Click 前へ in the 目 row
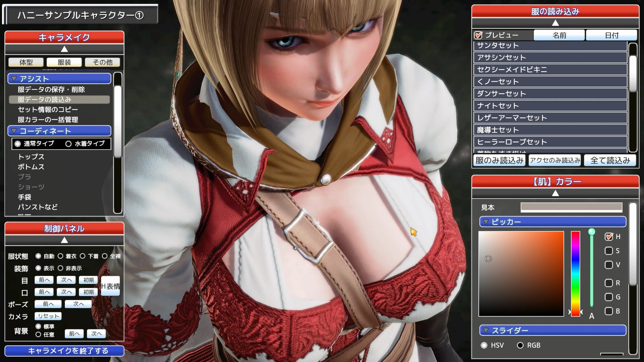 [44, 280]
